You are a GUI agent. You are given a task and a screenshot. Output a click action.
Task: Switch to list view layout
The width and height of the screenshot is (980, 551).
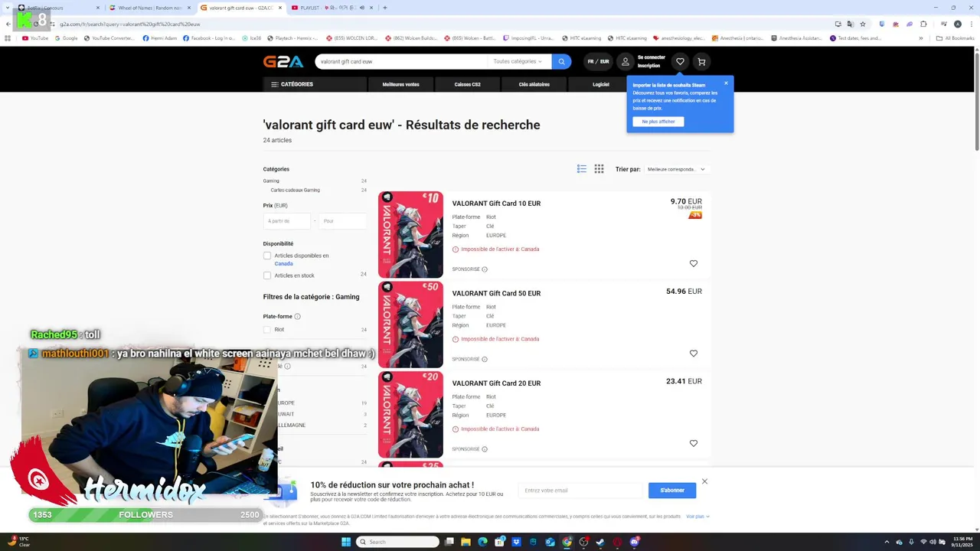tap(582, 169)
